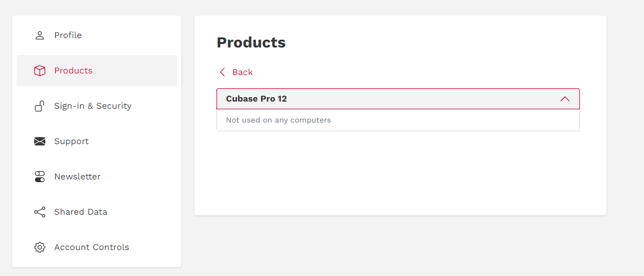Click the red Back arrow chevron
Viewport: 644px width, 276px height.
[x=222, y=72]
